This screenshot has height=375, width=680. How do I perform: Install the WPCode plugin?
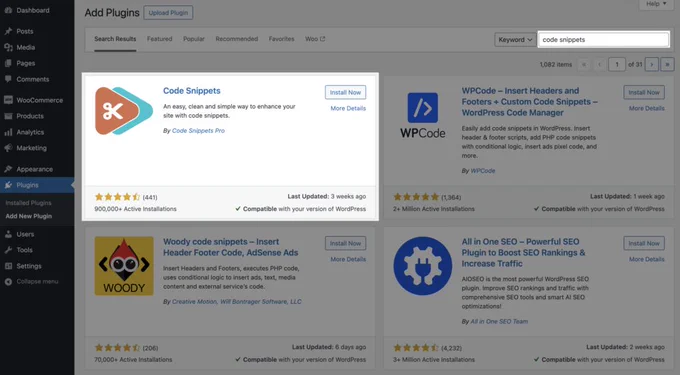(x=644, y=92)
